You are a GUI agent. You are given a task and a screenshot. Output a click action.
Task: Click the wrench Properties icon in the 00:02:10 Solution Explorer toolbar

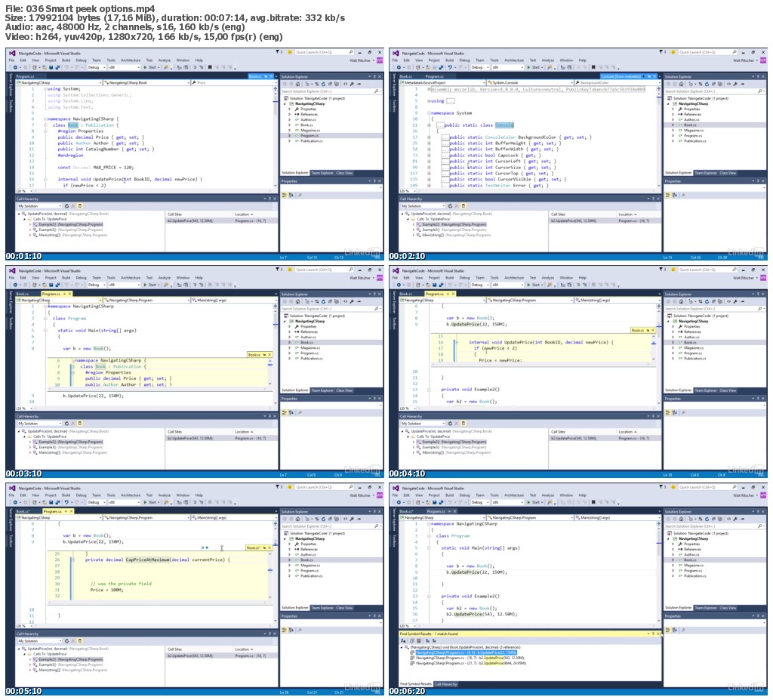pos(735,84)
